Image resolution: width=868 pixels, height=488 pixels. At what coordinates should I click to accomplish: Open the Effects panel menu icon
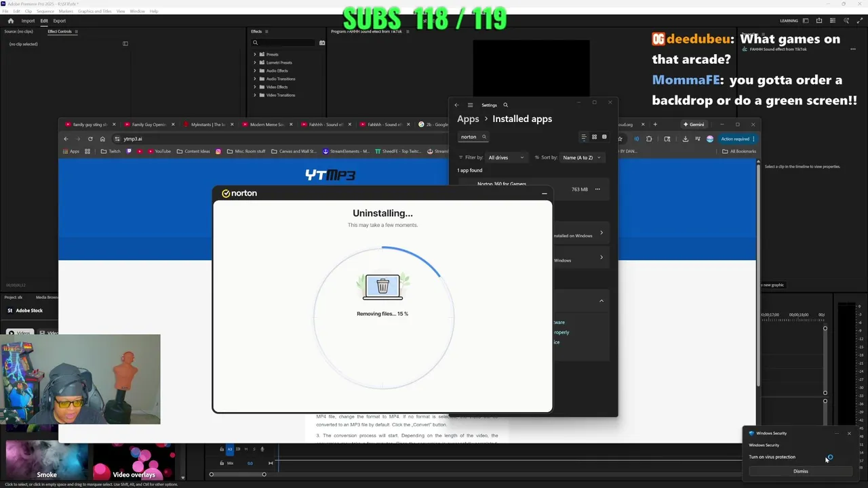[x=267, y=31]
